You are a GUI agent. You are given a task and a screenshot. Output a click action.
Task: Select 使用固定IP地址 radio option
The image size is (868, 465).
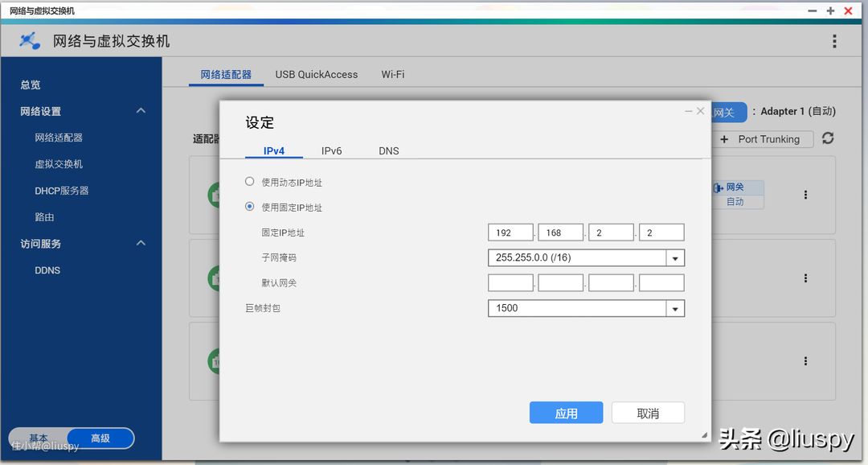pos(250,207)
